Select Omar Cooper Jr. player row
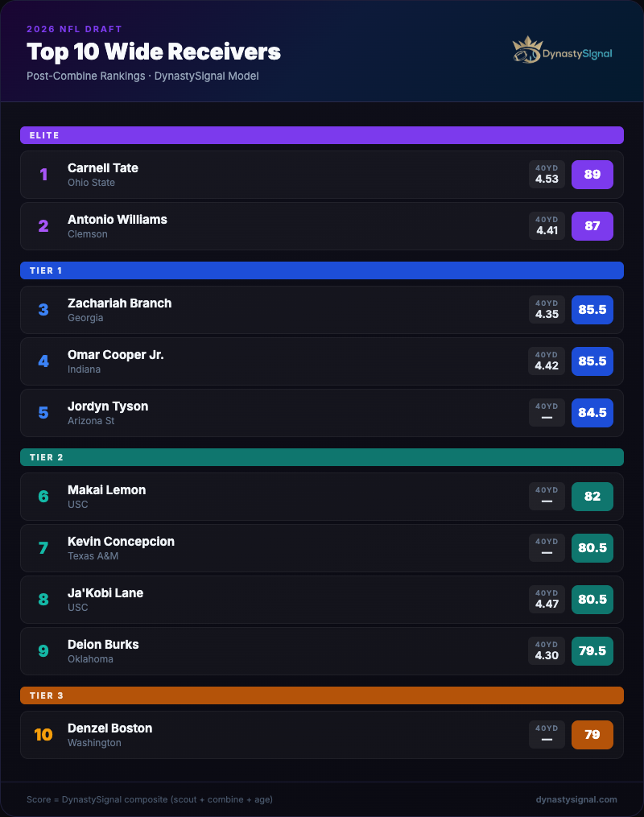 [x=322, y=361]
